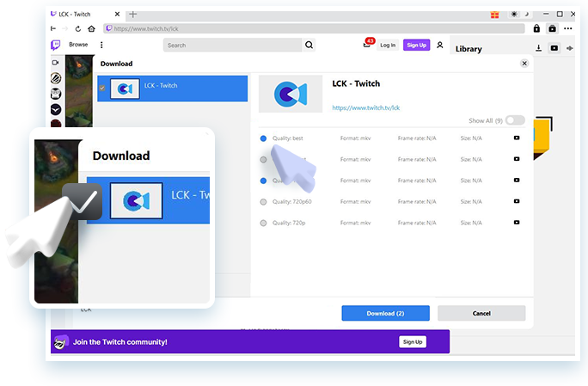The width and height of the screenshot is (588, 386).
Task: Open the Library panel header
Action: click(x=469, y=49)
